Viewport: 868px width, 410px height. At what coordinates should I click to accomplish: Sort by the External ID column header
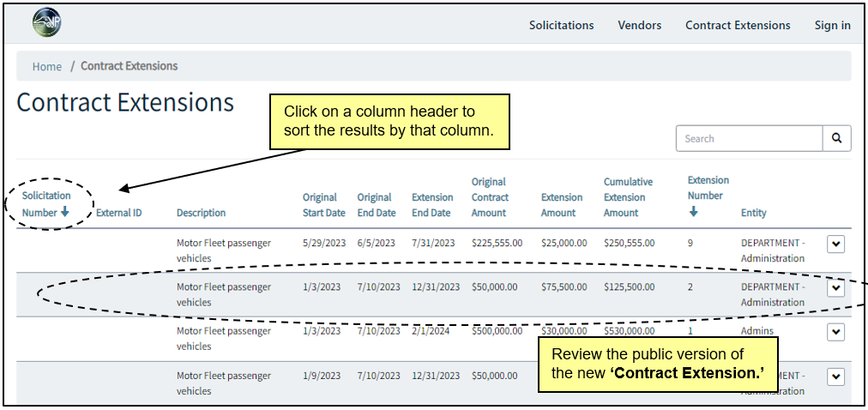pos(118,213)
